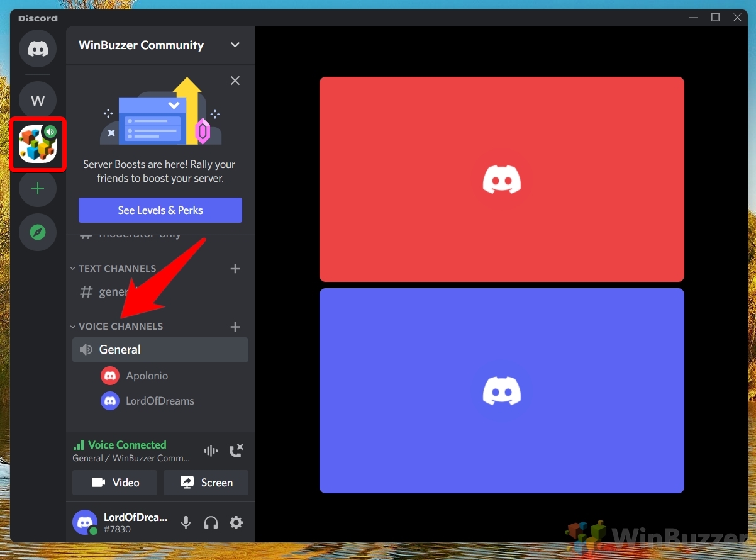Open Discord home direct messages
756x560 pixels.
click(x=38, y=48)
